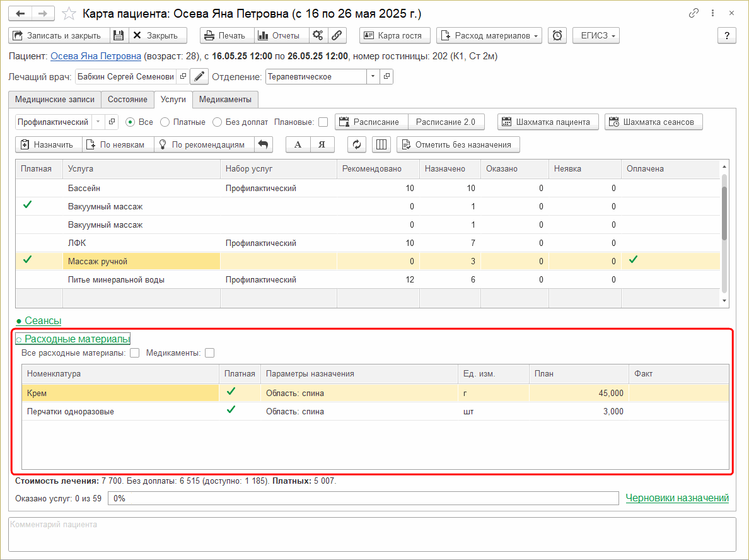Viewport: 749px width, 560px height.
Task: Open the Расход материалов dropdown button
Action: click(489, 35)
